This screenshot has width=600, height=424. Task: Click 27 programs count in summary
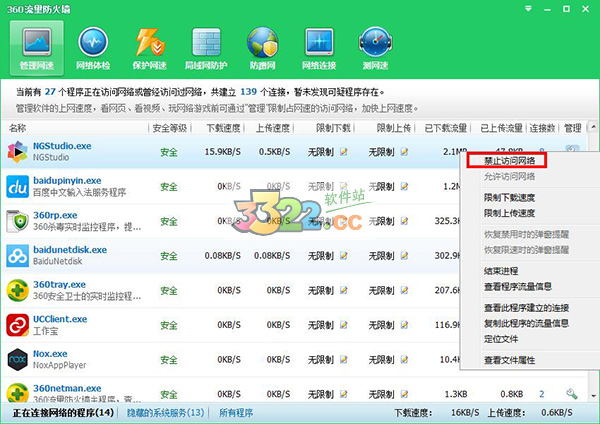[x=50, y=92]
